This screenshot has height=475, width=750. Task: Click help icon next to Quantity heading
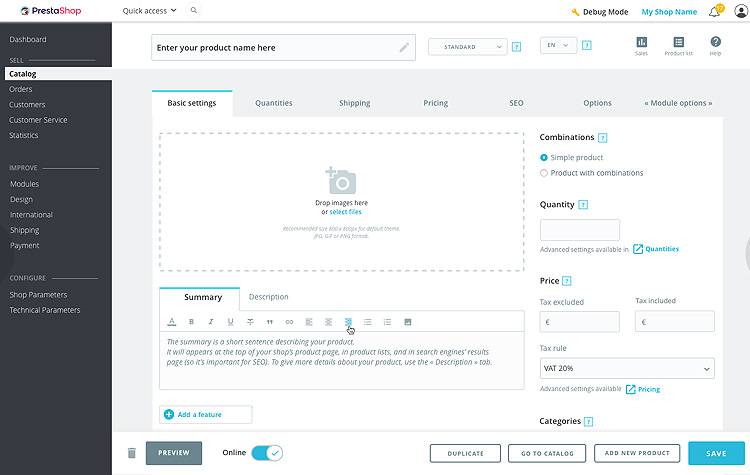[x=583, y=205]
